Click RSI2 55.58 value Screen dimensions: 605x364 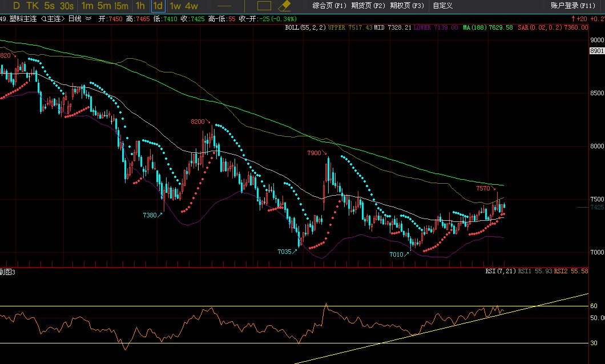[571, 271]
